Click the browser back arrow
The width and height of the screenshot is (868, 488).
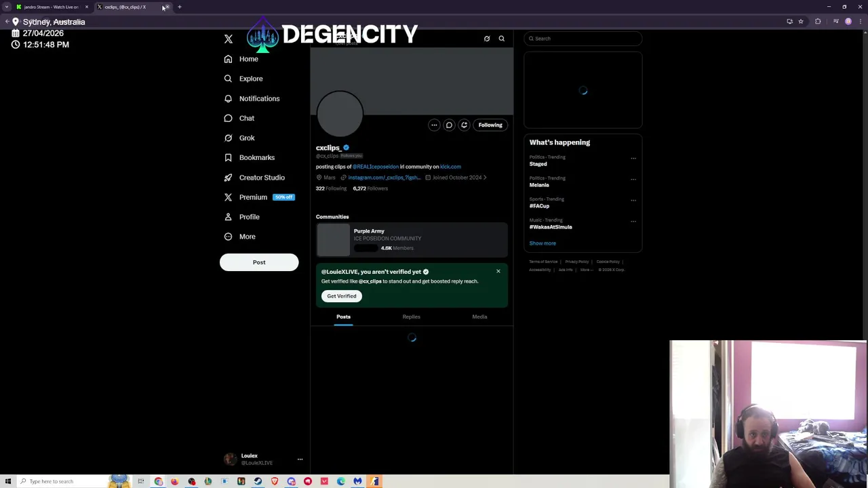(7, 22)
